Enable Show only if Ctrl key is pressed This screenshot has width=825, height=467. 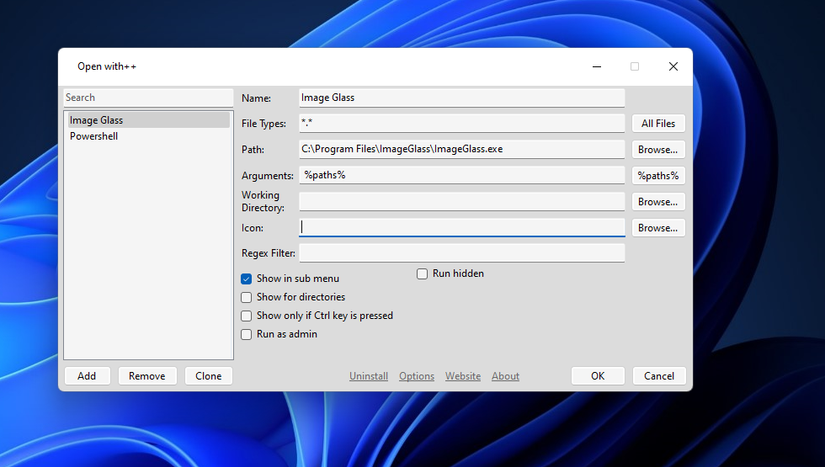(x=246, y=316)
